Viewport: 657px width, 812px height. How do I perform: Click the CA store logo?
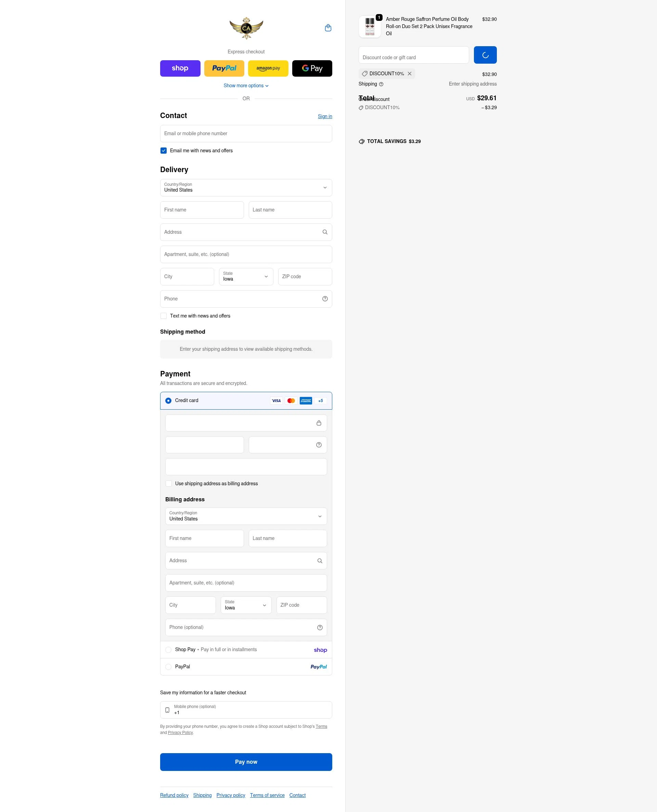246,28
